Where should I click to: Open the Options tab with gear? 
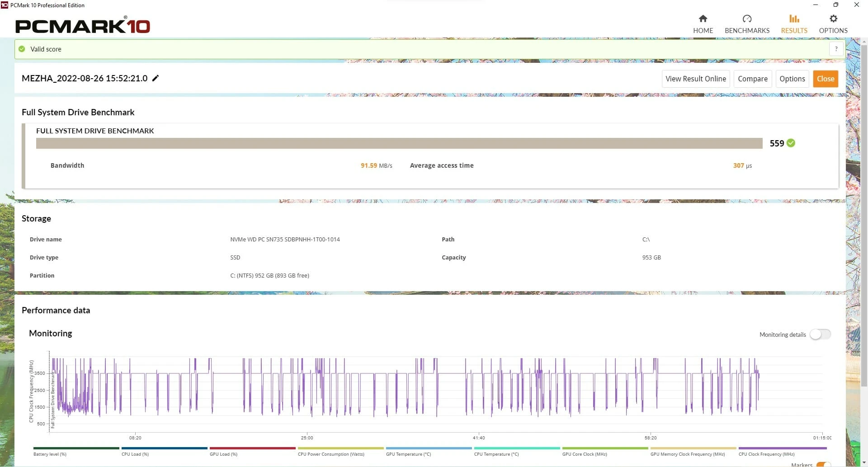pyautogui.click(x=833, y=24)
